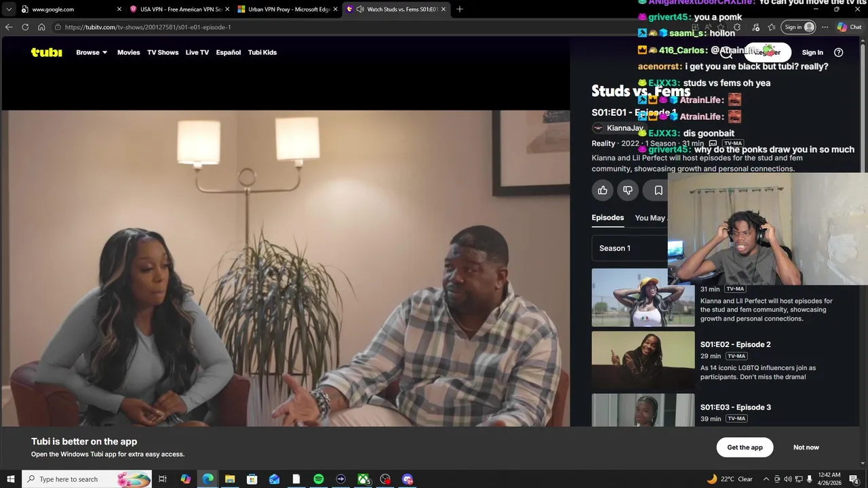Click Edge profile Sign in button
The height and width of the screenshot is (488, 868).
pos(798,27)
